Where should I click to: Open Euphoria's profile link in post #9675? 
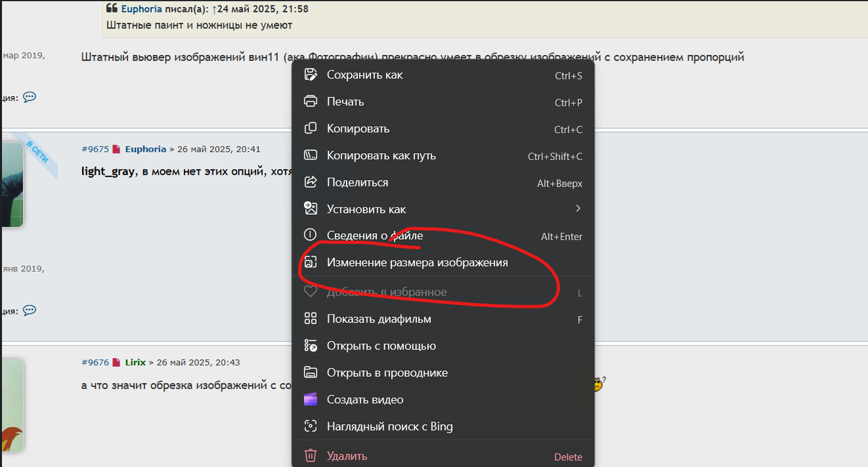(146, 149)
